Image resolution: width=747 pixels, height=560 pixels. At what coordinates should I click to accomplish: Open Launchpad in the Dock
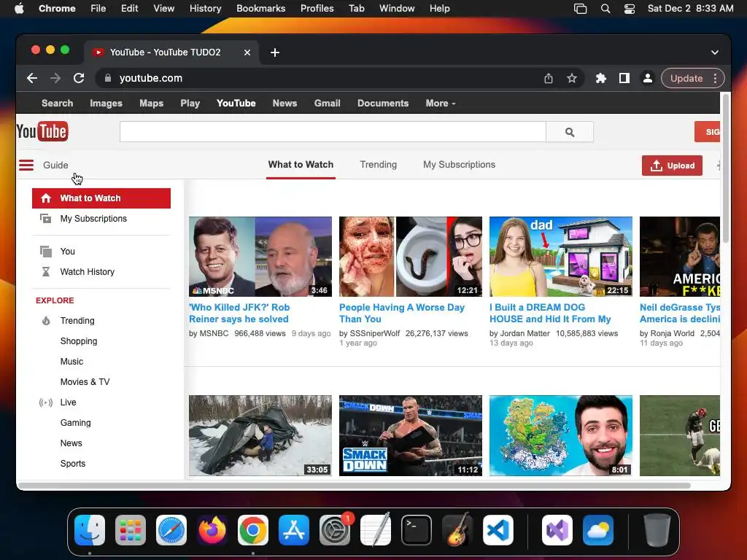(131, 530)
